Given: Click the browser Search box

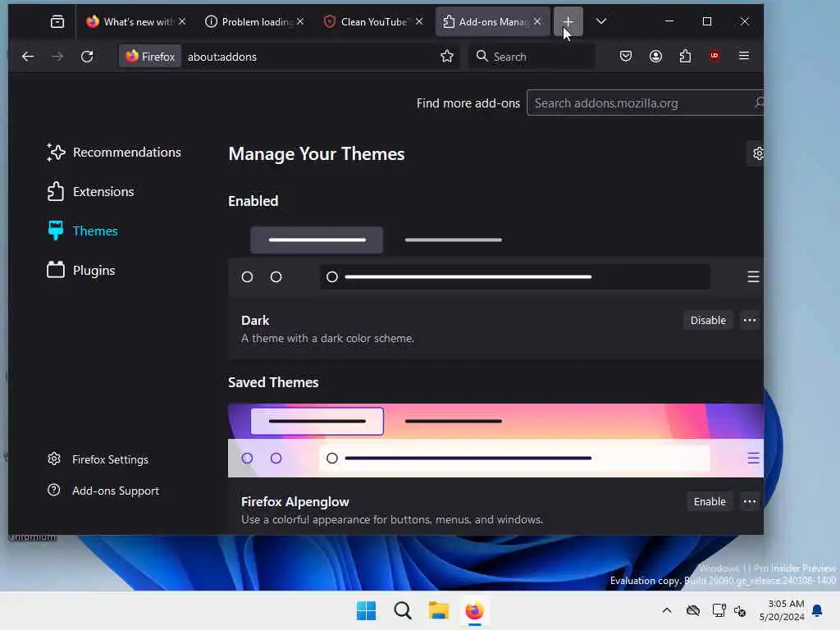Looking at the screenshot, I should [532, 57].
